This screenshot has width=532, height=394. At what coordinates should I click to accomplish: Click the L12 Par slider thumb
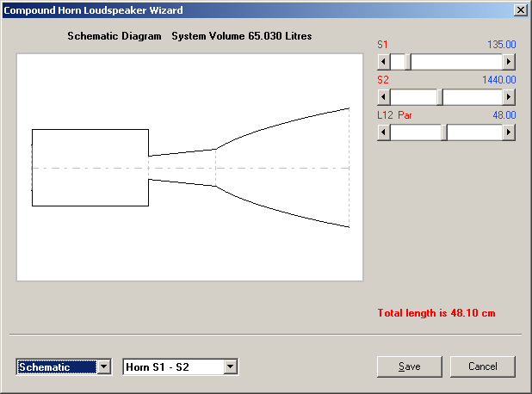(x=444, y=132)
